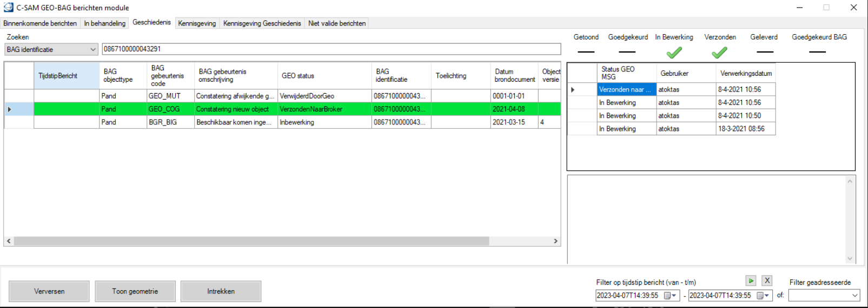
Task: Show the Niet valide berichten tab
Action: 337,23
